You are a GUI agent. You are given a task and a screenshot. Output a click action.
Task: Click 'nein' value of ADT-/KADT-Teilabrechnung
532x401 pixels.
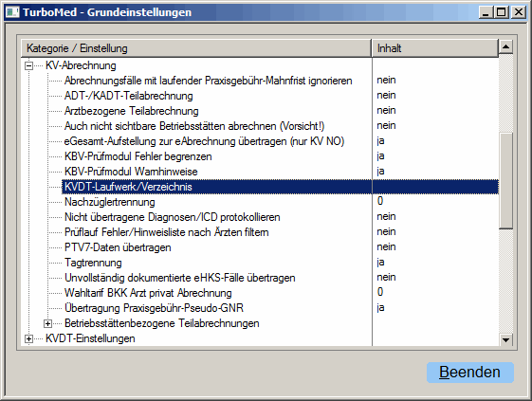coord(386,96)
